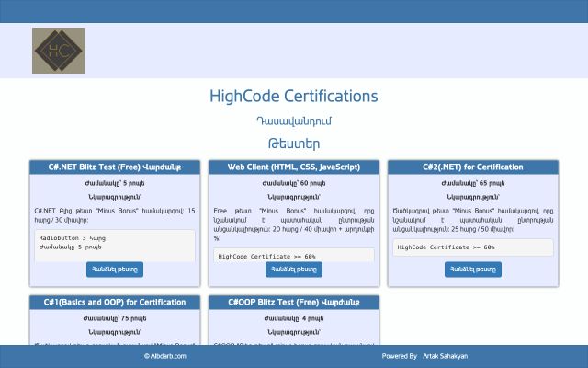
Task: Click the C#OOP Blitz Test (Free) title
Action: coord(294,303)
